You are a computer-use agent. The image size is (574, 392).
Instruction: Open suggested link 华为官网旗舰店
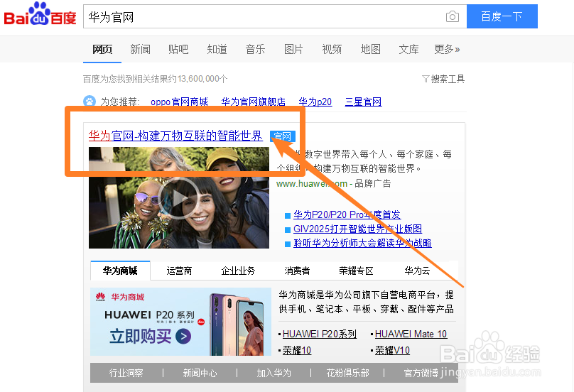tap(253, 102)
